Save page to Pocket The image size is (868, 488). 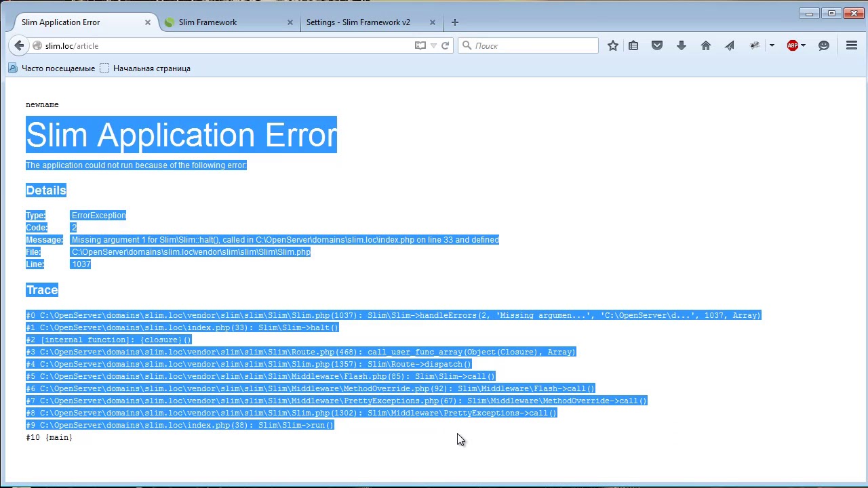pyautogui.click(x=657, y=45)
